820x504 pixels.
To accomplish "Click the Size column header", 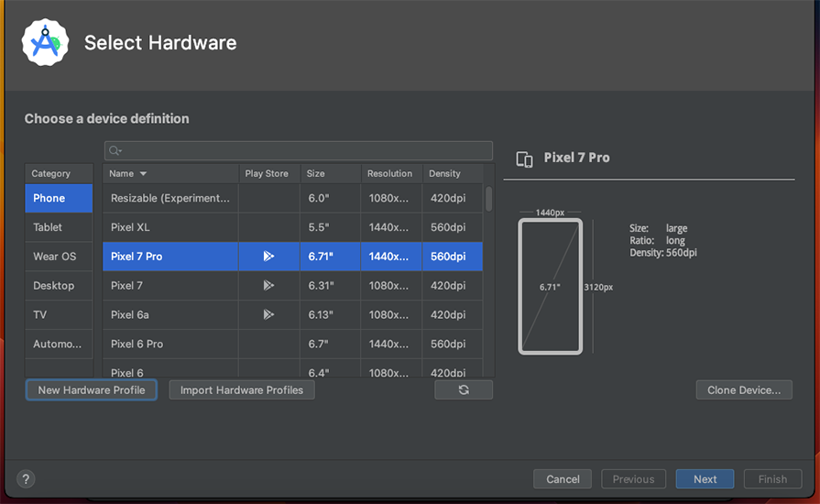I will (331, 173).
